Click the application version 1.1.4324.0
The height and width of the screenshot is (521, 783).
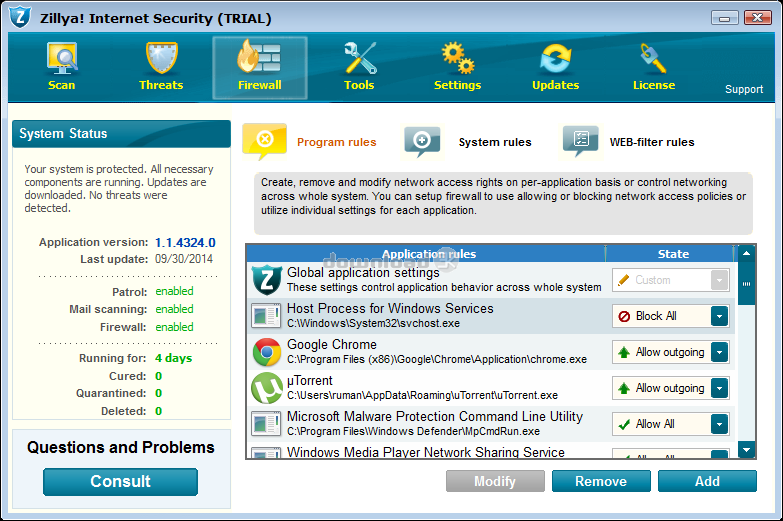(185, 243)
